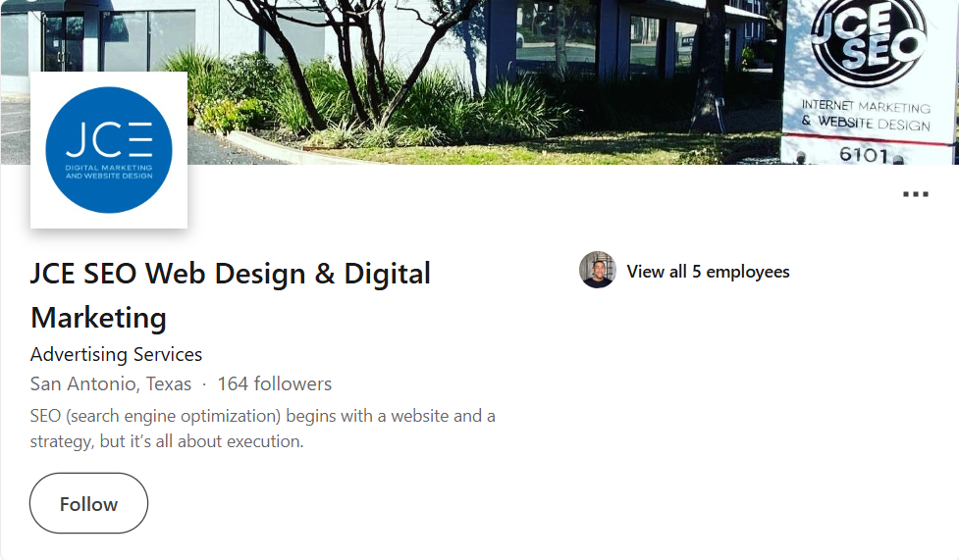
Task: Click the word Marketing in the company heading
Action: (98, 318)
